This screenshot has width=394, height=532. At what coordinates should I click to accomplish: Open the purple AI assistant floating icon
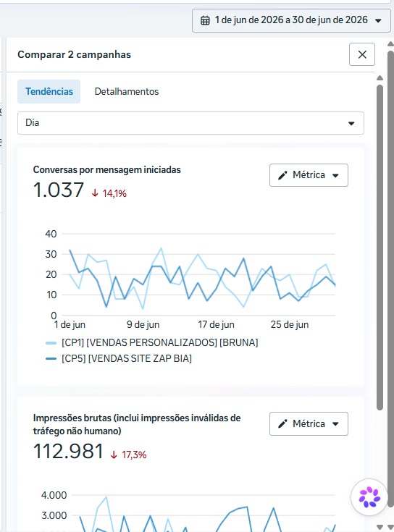[x=369, y=497]
